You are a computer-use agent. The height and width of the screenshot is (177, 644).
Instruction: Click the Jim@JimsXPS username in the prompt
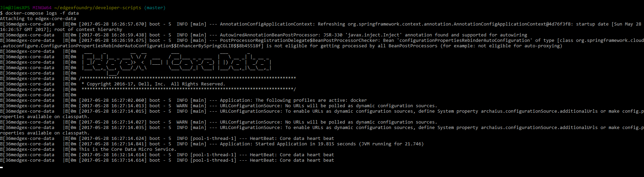15,8
